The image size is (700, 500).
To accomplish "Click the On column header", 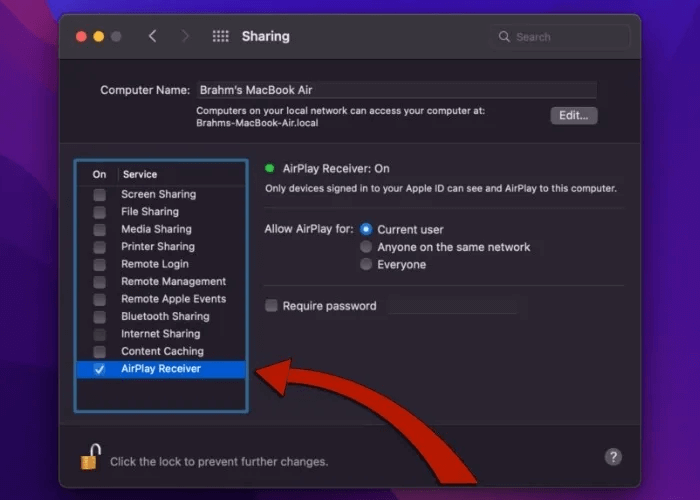I will coord(99,174).
